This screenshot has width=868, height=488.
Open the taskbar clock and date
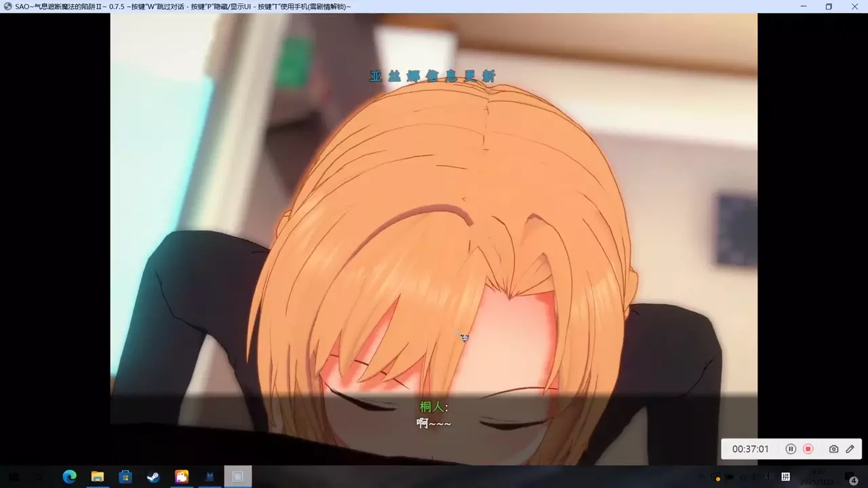coord(817,476)
